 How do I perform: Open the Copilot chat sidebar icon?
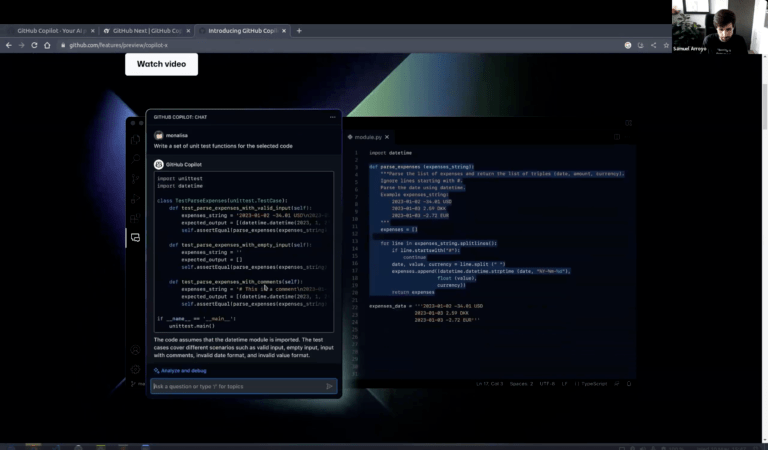pos(135,237)
